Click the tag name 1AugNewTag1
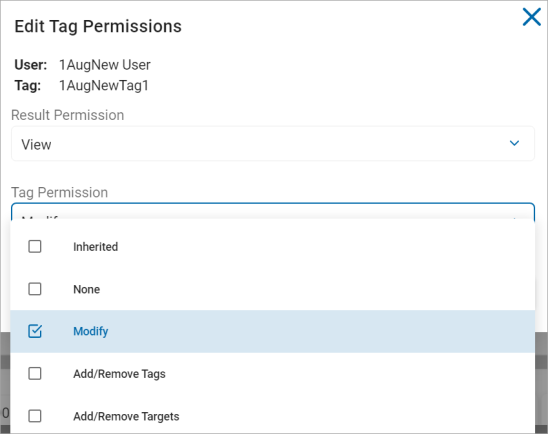The image size is (548, 434). tap(104, 86)
